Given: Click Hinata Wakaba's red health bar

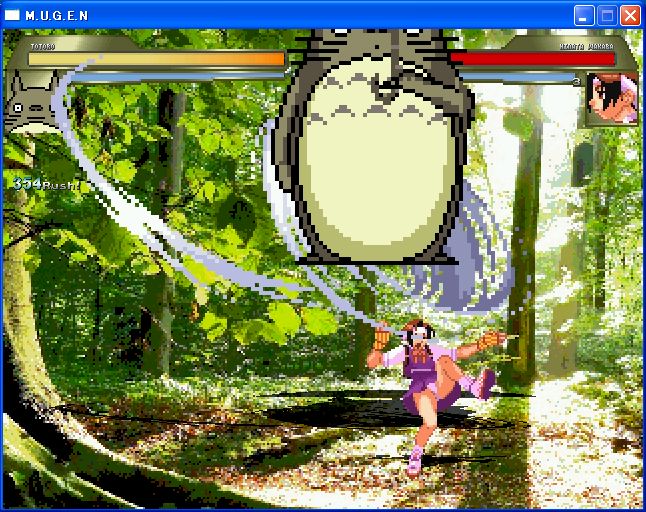Looking at the screenshot, I should click(x=533, y=59).
